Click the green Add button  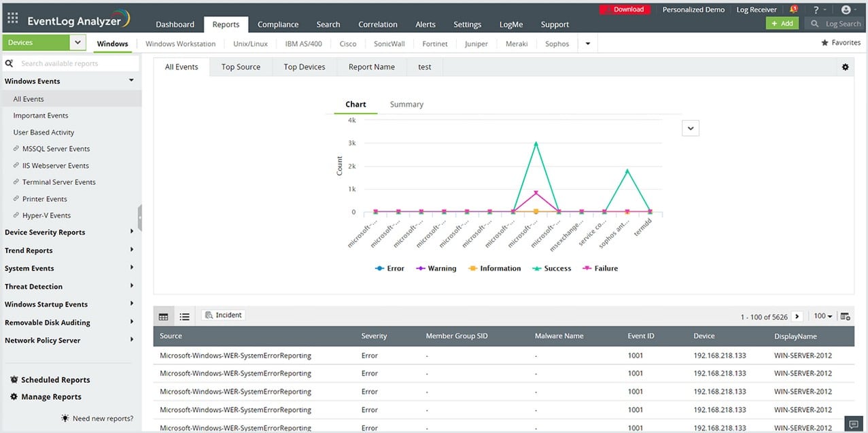point(782,22)
